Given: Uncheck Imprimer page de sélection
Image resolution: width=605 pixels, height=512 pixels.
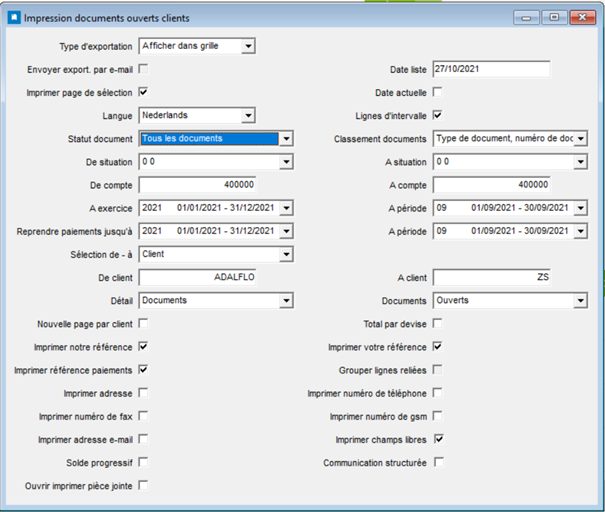Looking at the screenshot, I should (143, 92).
